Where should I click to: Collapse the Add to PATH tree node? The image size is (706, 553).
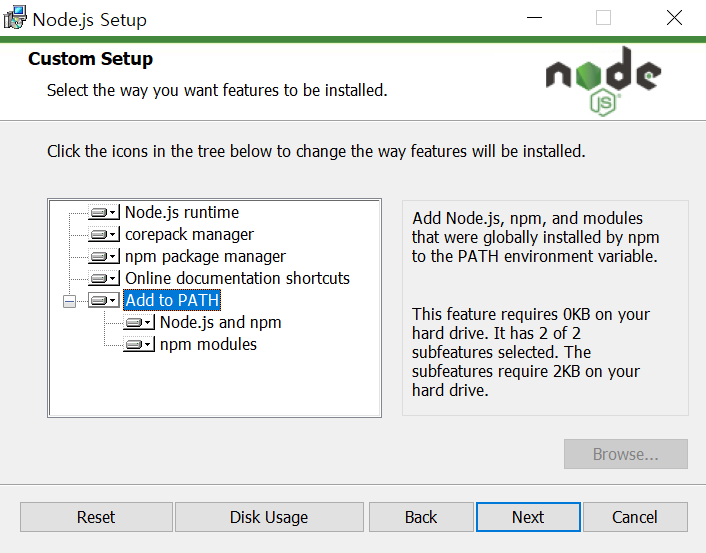pos(69,301)
